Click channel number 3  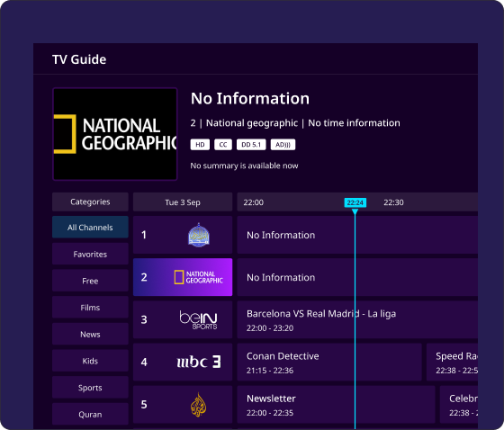pos(144,319)
